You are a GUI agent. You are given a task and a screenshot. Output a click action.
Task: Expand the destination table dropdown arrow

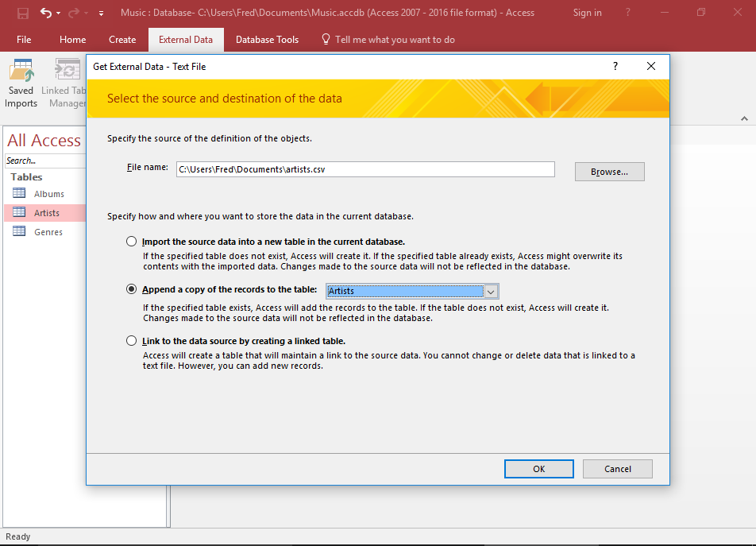click(x=491, y=292)
